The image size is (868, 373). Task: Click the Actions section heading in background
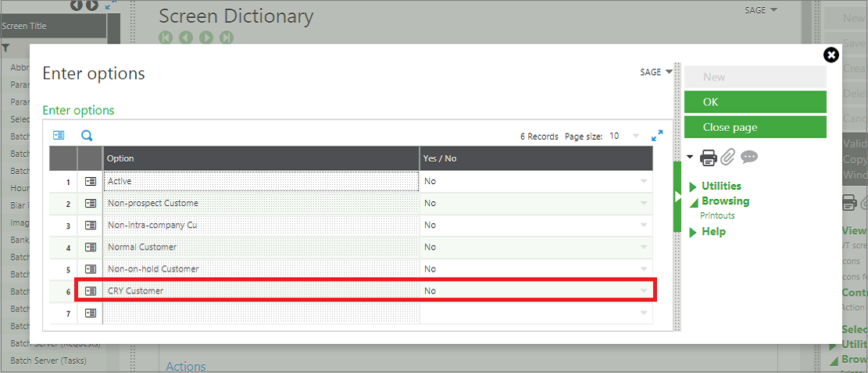point(186,367)
